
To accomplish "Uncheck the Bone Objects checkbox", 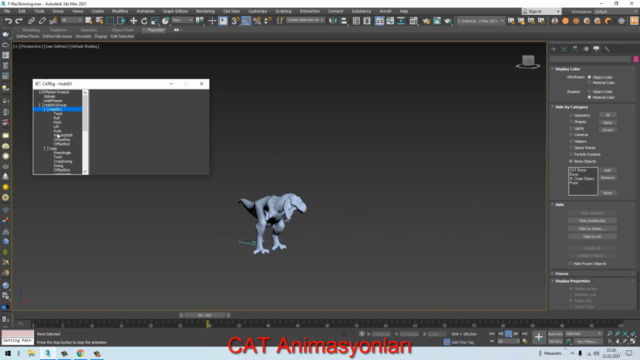I will pos(571,161).
